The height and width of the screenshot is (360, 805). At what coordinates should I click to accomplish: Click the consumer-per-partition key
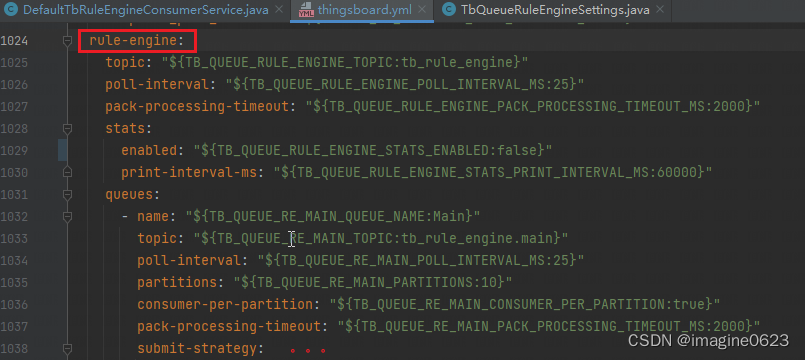point(225,304)
